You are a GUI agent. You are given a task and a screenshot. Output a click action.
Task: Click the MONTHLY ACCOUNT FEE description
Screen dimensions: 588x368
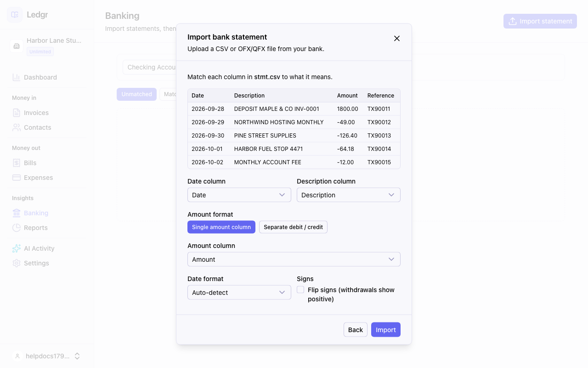coord(268,162)
